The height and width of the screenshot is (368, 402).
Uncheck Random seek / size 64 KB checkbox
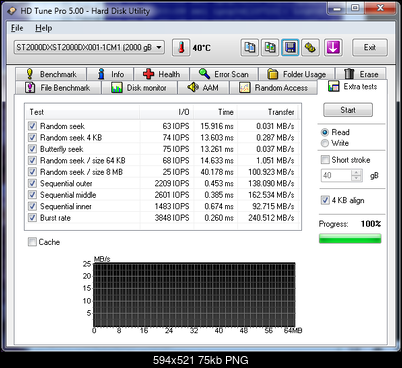click(x=32, y=160)
